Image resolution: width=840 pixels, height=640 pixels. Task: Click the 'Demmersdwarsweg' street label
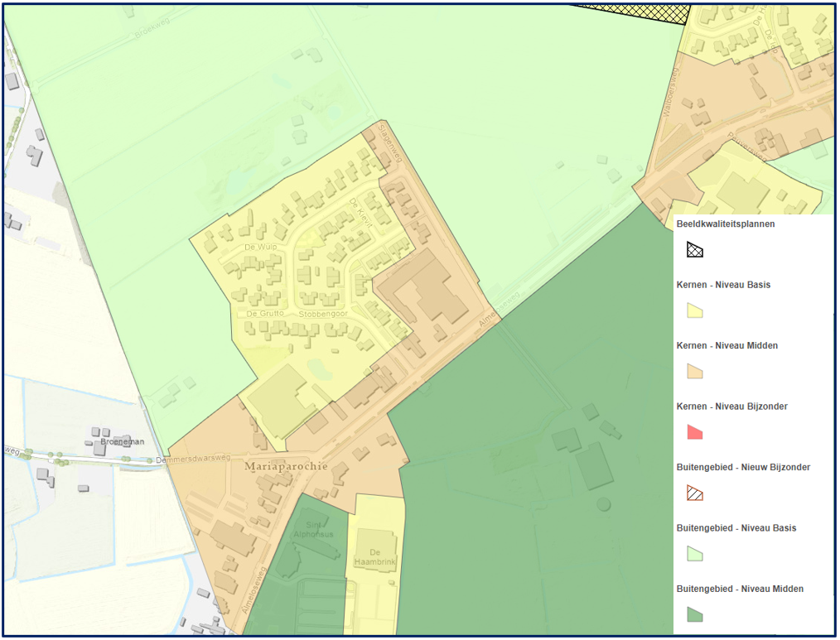(193, 459)
